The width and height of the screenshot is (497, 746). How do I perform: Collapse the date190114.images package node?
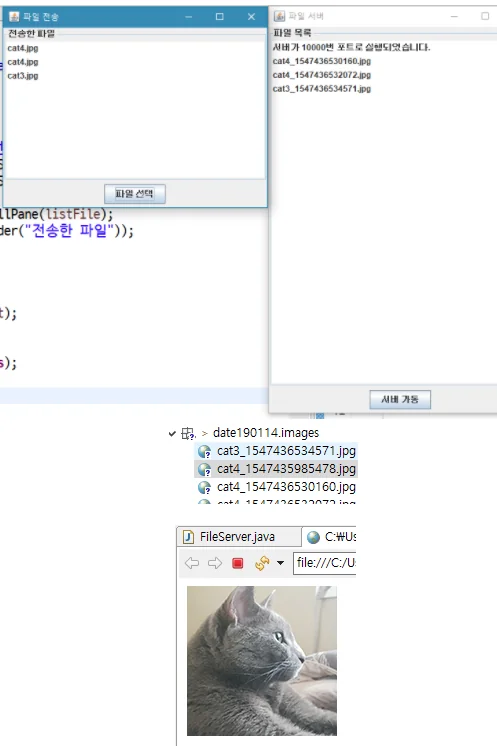pyautogui.click(x=172, y=433)
